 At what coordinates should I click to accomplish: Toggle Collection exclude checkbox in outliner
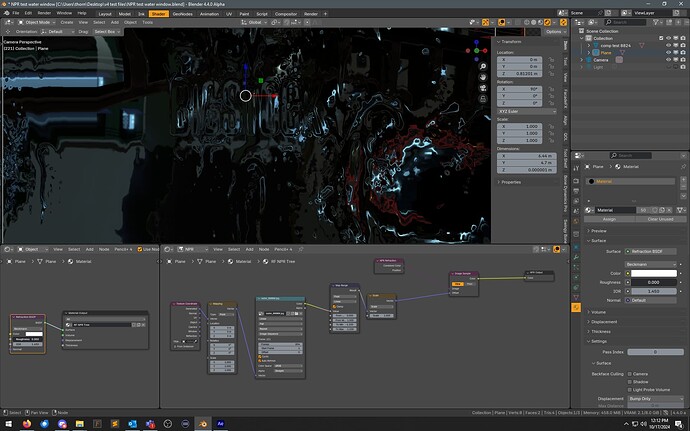[661, 38]
